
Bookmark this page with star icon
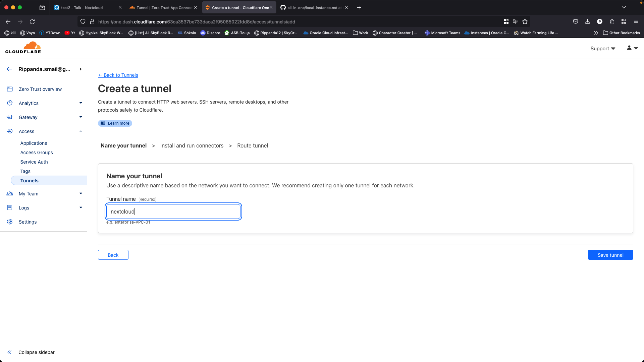(525, 22)
